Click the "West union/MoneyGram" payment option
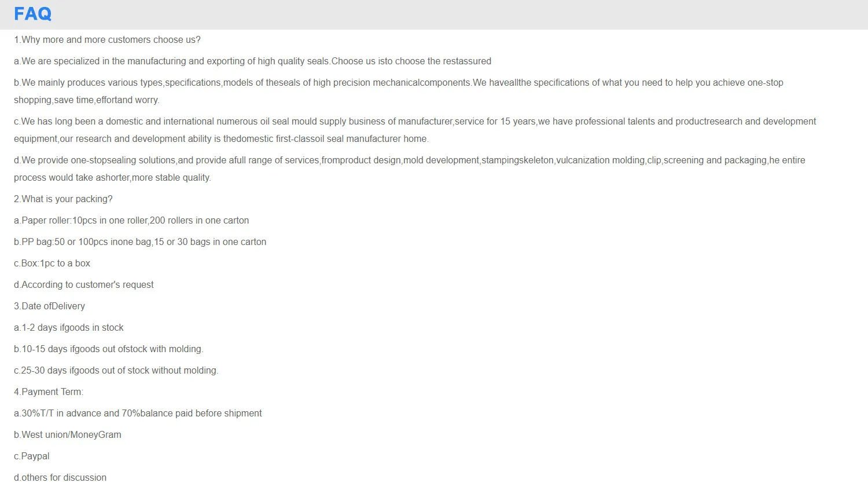The image size is (868, 501). [x=68, y=435]
